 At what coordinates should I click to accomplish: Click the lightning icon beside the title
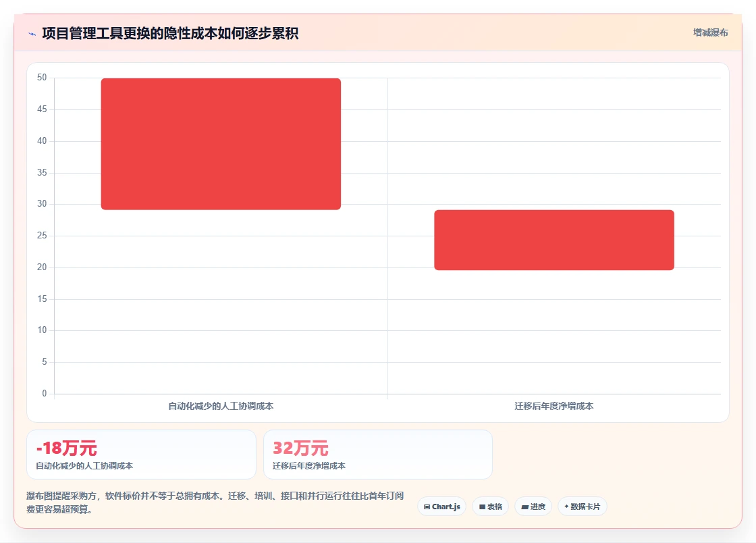pos(32,34)
